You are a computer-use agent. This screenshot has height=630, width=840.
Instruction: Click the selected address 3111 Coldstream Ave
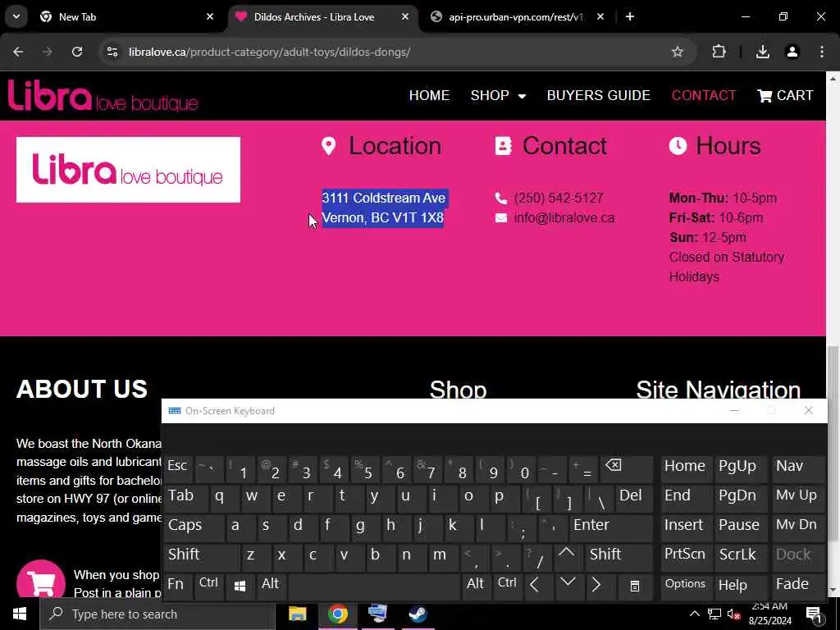coord(384,199)
